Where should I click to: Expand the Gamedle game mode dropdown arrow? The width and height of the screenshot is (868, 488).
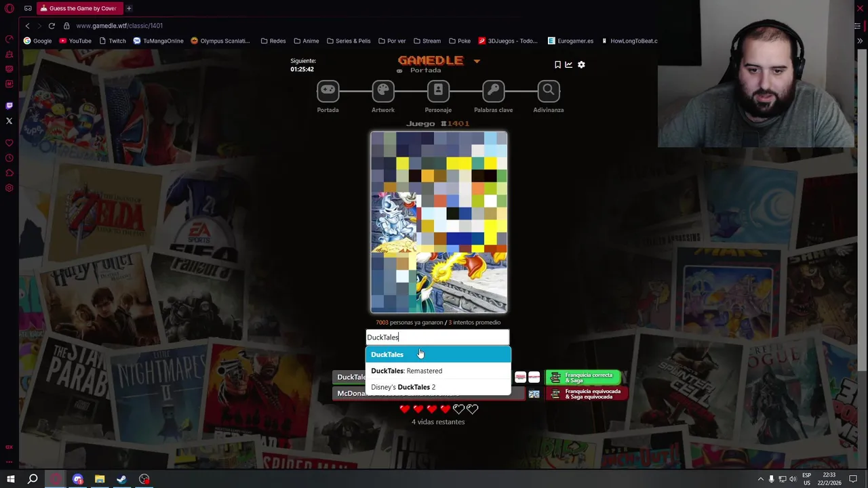(x=477, y=61)
